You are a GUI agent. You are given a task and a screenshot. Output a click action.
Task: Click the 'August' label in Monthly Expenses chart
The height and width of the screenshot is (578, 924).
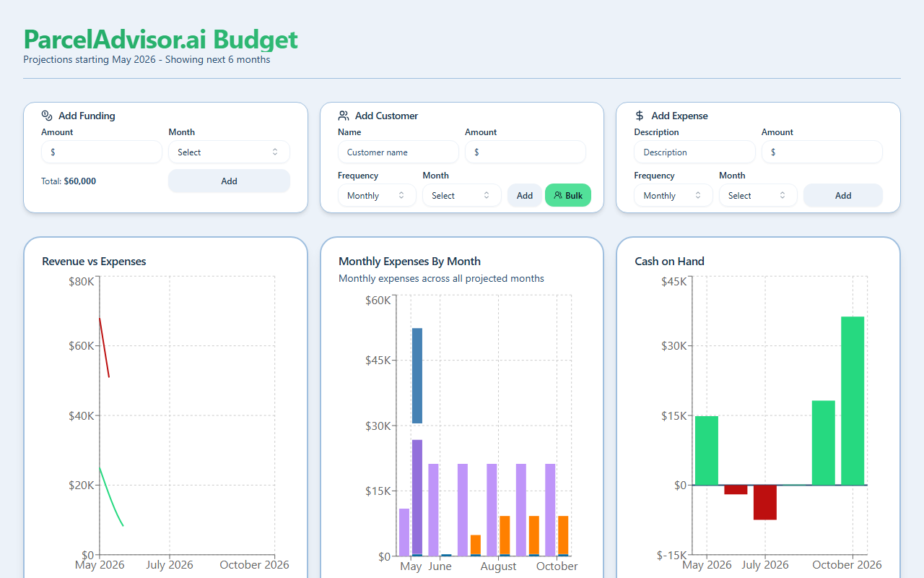[498, 566]
